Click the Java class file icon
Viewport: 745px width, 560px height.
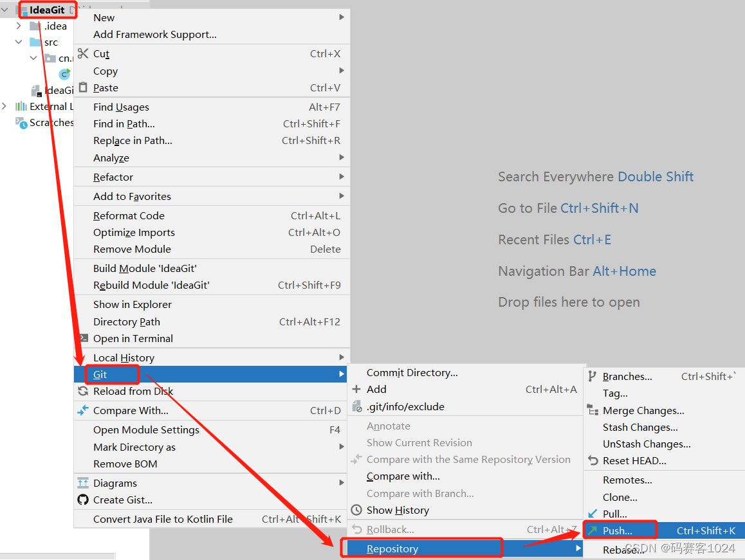click(64, 74)
